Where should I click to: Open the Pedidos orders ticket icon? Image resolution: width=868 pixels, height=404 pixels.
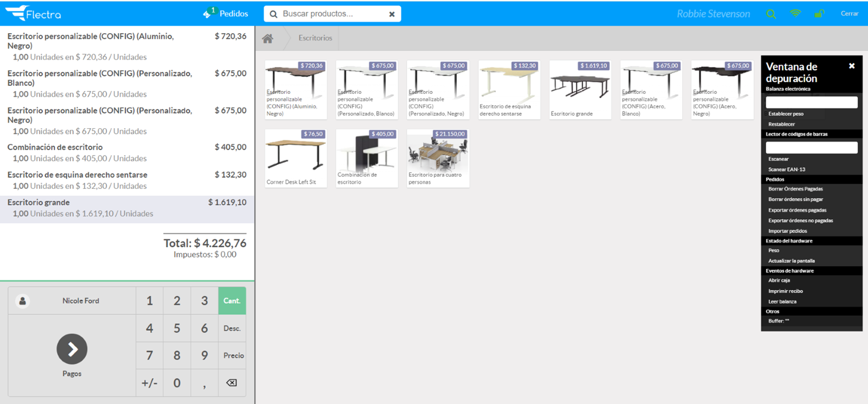coord(208,14)
